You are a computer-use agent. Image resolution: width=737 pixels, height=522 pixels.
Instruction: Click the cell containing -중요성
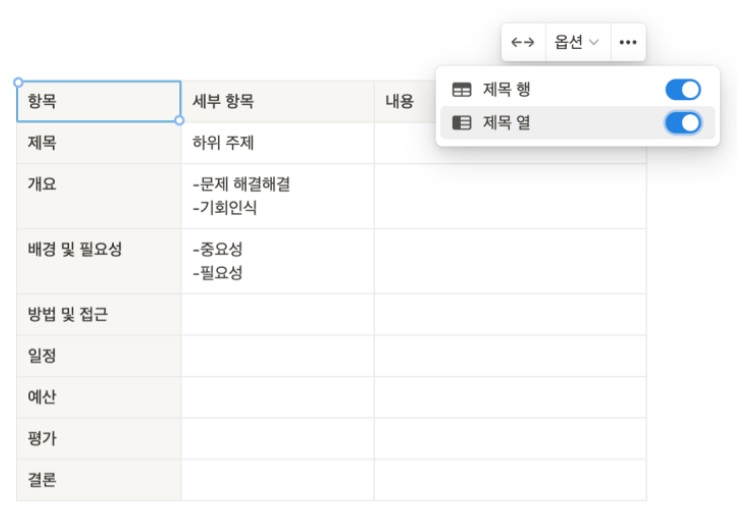[x=277, y=261]
